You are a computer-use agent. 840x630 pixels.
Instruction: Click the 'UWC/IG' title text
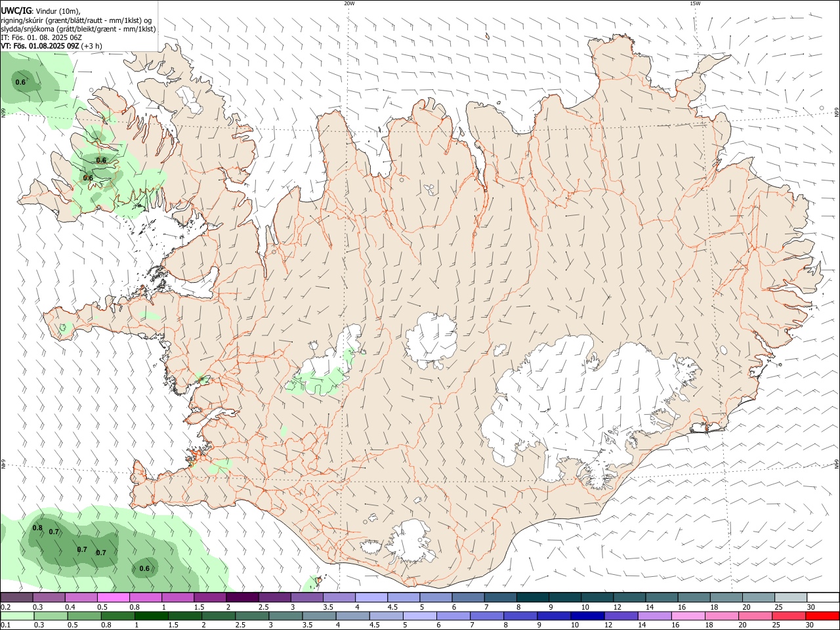16,11
